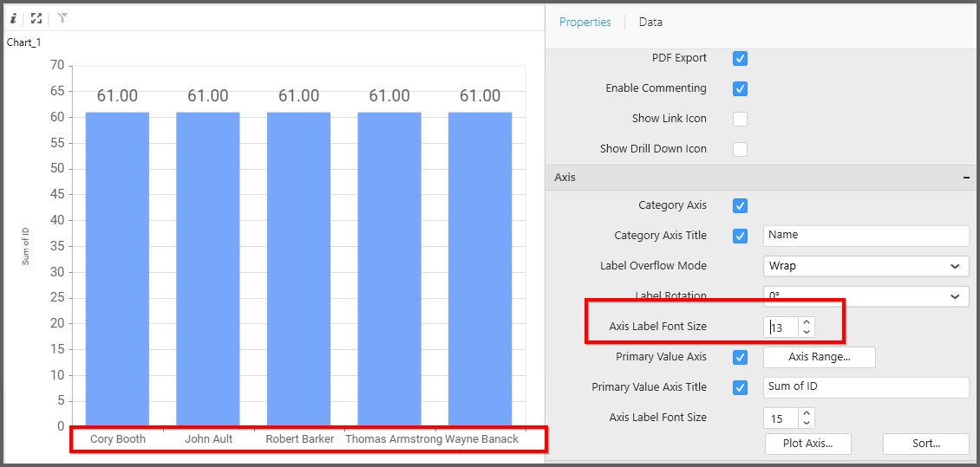Image resolution: width=980 pixels, height=467 pixels.
Task: Increase category Axis Label Font Size
Action: click(x=807, y=322)
